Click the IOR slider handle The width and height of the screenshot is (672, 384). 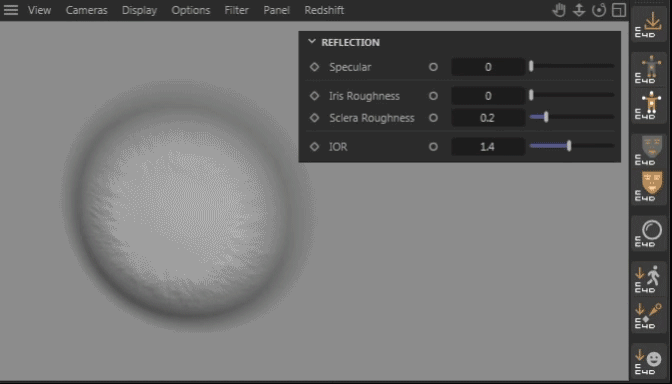569,146
